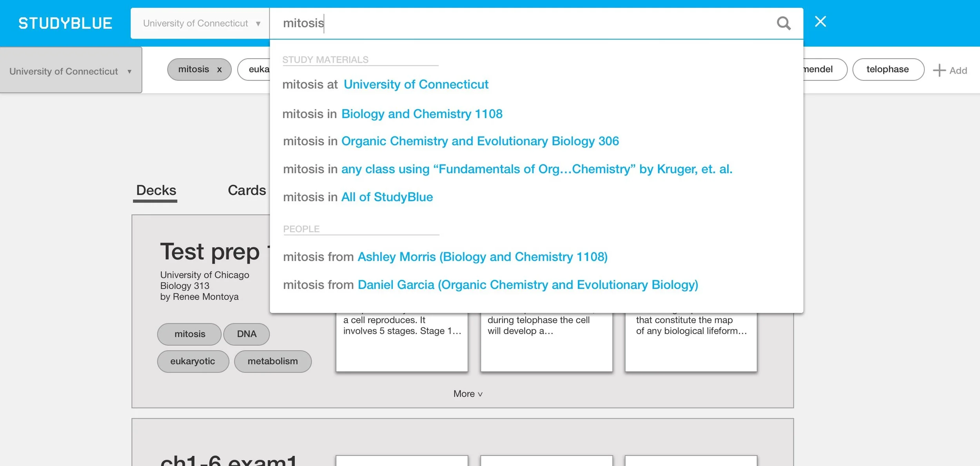Click the mitosis tag on Test prep deck

(189, 334)
